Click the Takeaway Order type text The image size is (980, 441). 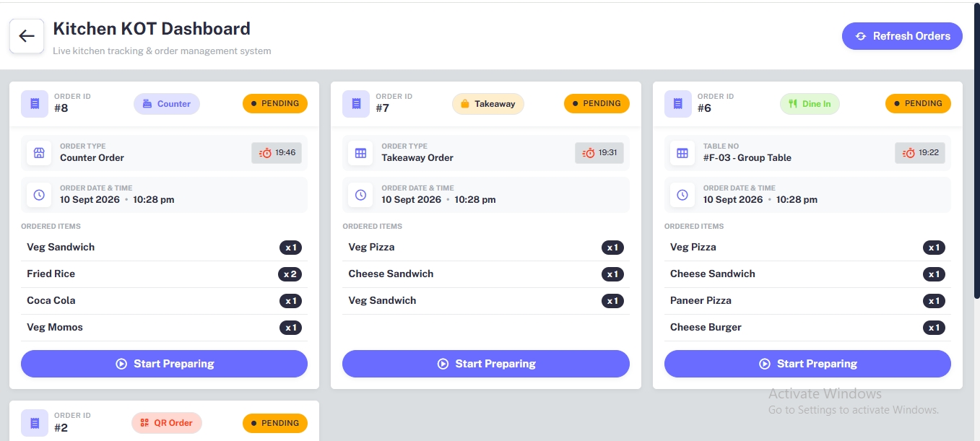coord(417,158)
